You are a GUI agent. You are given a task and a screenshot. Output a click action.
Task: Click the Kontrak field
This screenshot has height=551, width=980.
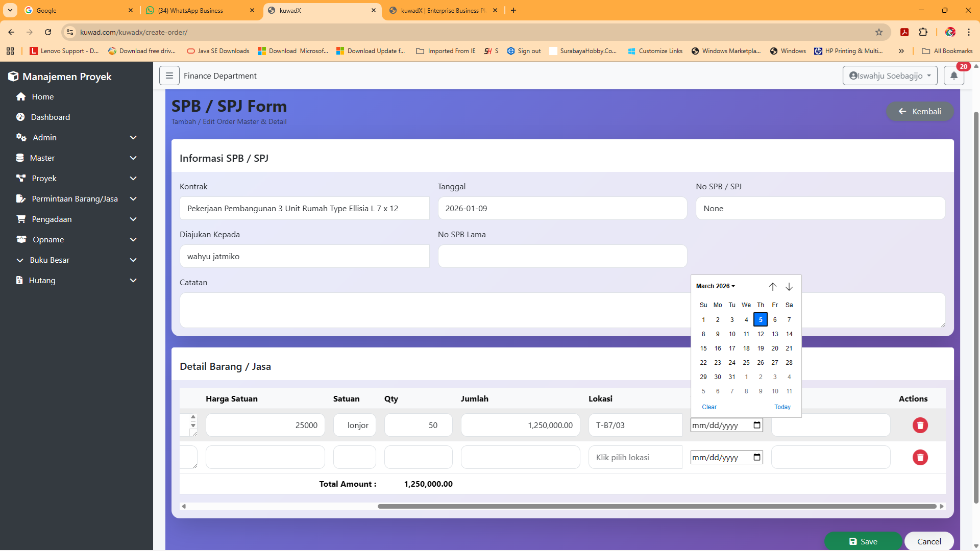pyautogui.click(x=305, y=208)
